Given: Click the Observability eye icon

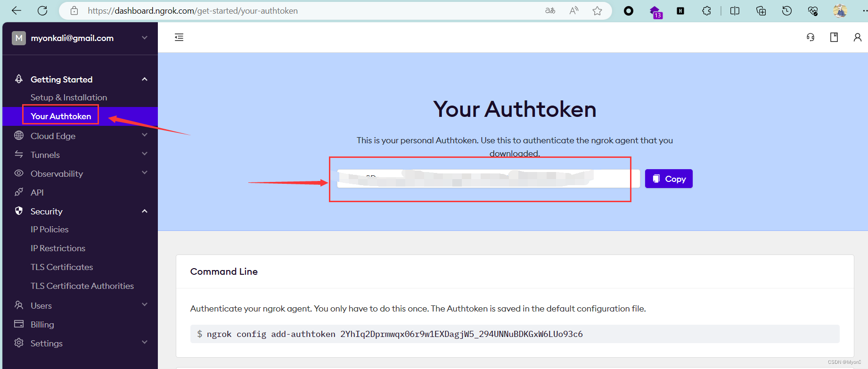Looking at the screenshot, I should click(x=19, y=173).
